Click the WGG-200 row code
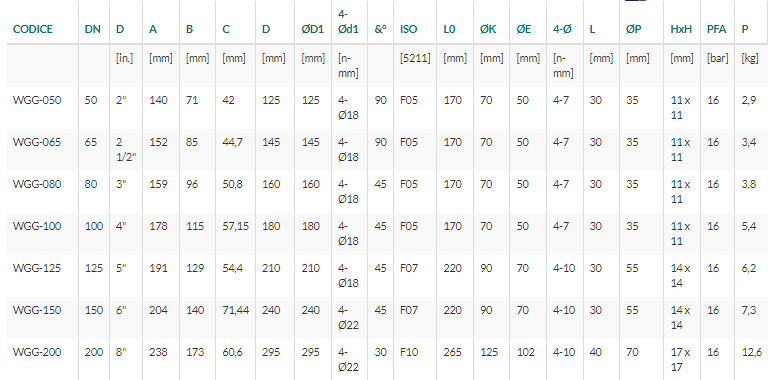773x380 pixels. coord(37,352)
